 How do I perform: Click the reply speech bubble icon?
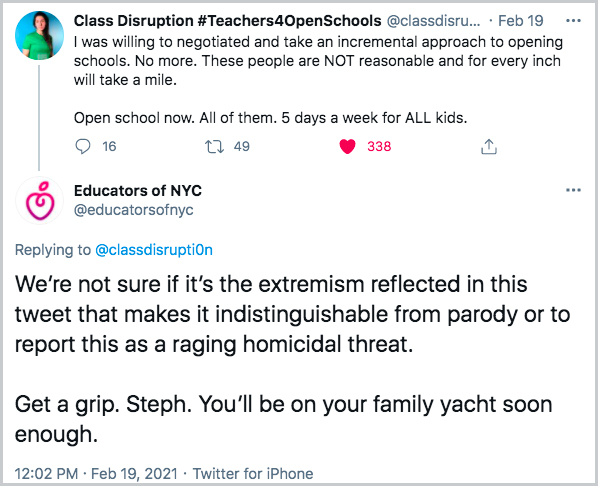(x=83, y=146)
